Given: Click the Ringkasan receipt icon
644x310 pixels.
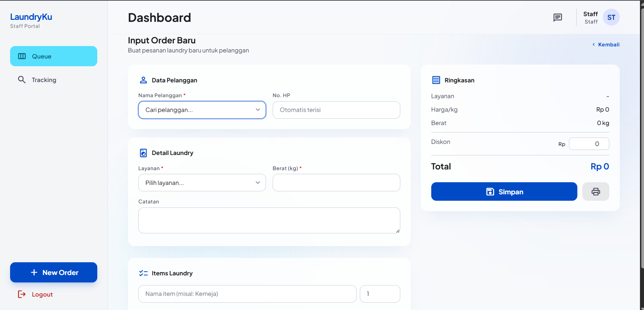Looking at the screenshot, I should tap(436, 80).
